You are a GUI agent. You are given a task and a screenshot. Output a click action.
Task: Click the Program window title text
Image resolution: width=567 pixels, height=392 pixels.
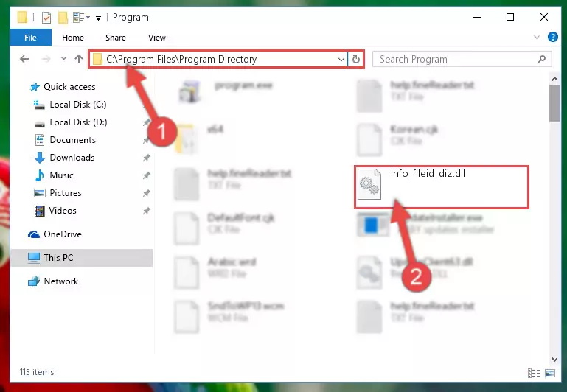coord(131,18)
